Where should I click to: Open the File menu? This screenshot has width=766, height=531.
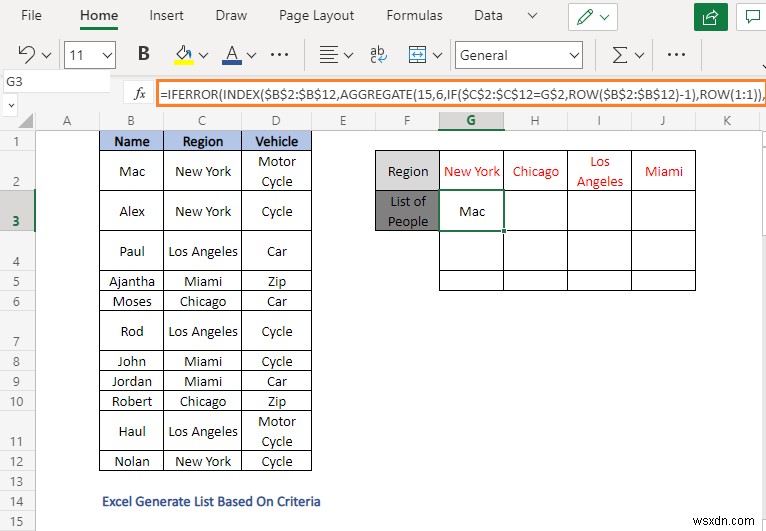(x=31, y=16)
